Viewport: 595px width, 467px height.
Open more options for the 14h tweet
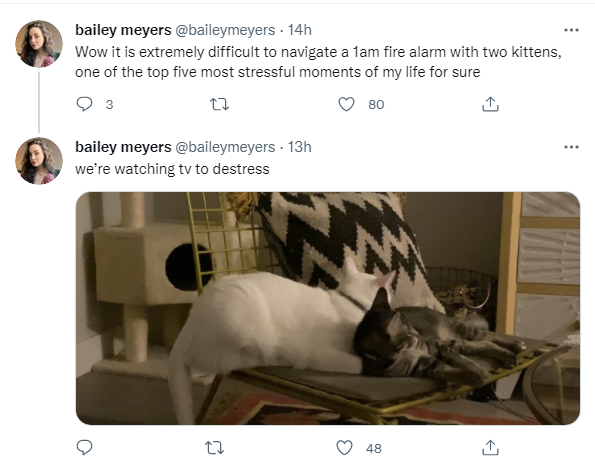[571, 30]
